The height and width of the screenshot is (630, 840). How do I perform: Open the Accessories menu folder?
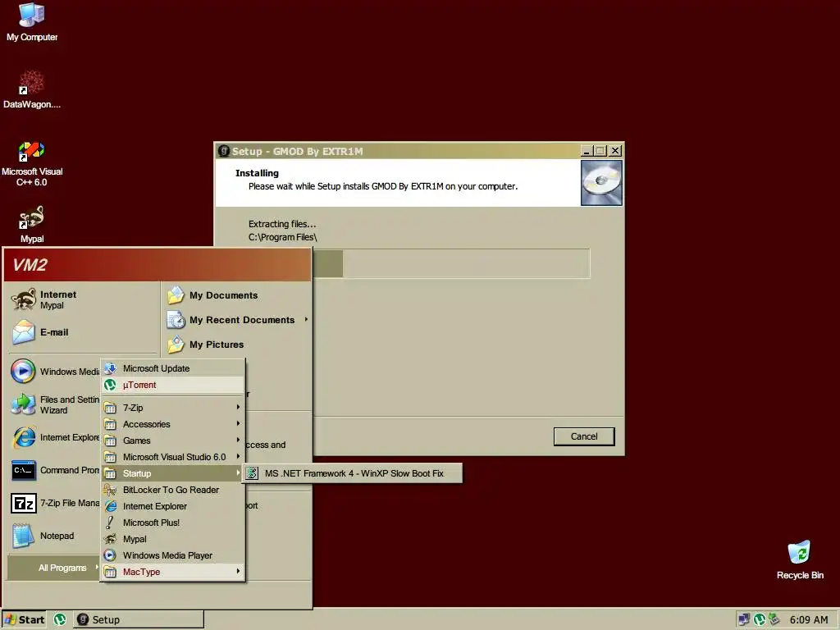(173, 424)
